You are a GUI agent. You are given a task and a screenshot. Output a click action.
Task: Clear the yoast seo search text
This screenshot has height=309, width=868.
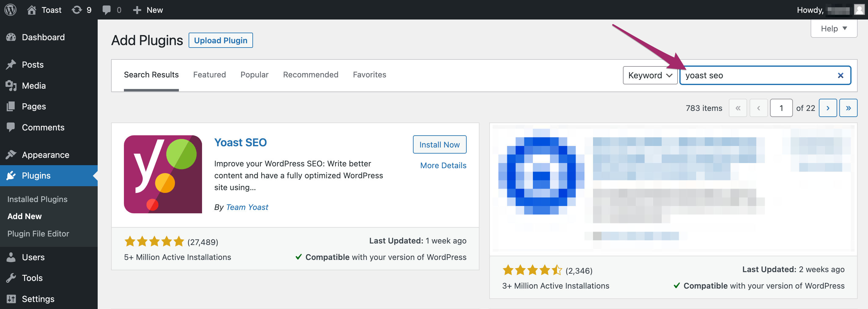coord(840,75)
